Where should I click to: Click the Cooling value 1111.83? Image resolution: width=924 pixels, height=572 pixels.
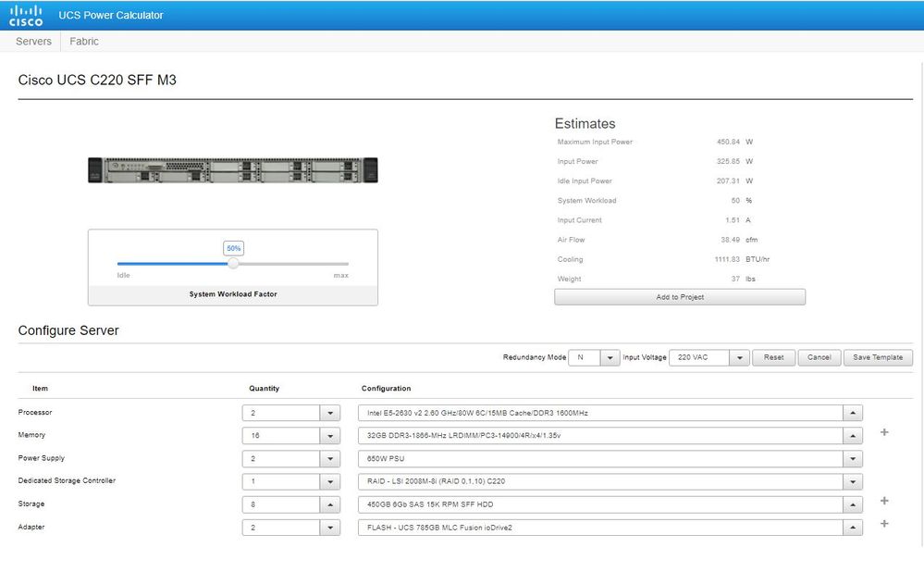727,259
